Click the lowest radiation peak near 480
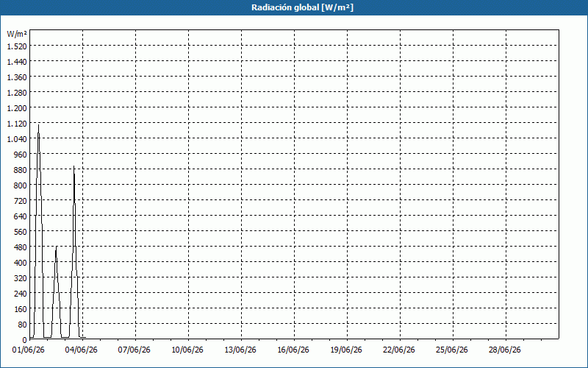Image resolution: width=588 pixels, height=368 pixels. pyautogui.click(x=57, y=247)
